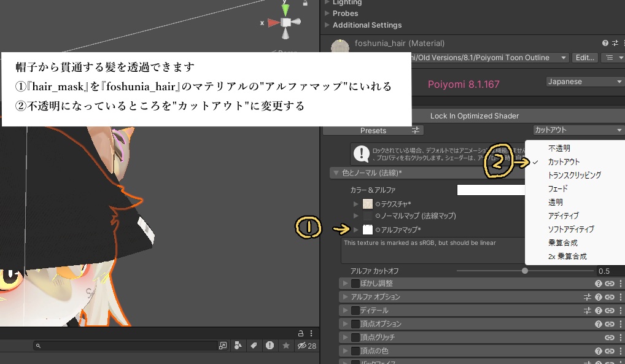Viewport: 625px width, 364px height.
Task: Click the warning filter icon in the search bar
Action: (x=270, y=346)
